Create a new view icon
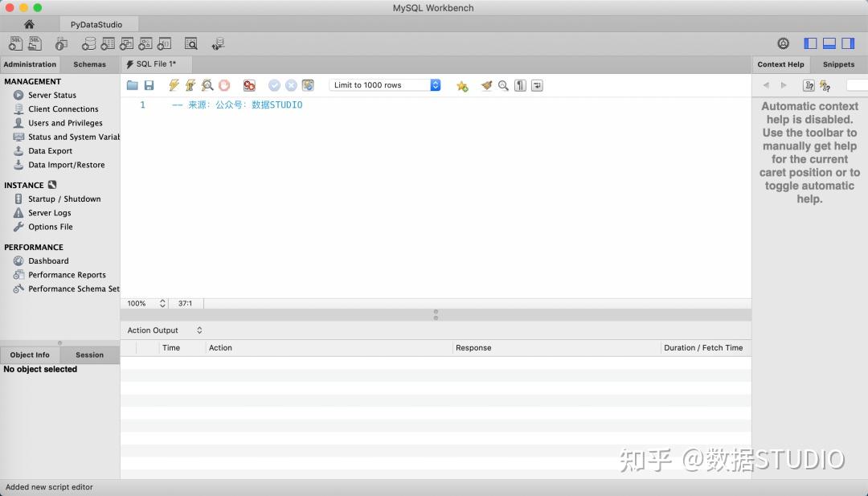Viewport: 868px width, 496px height. click(x=126, y=43)
